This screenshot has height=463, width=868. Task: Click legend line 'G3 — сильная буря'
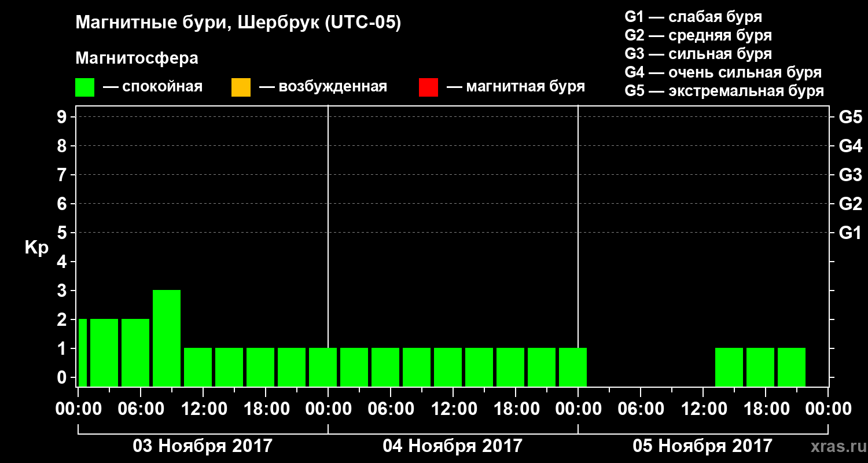(698, 54)
